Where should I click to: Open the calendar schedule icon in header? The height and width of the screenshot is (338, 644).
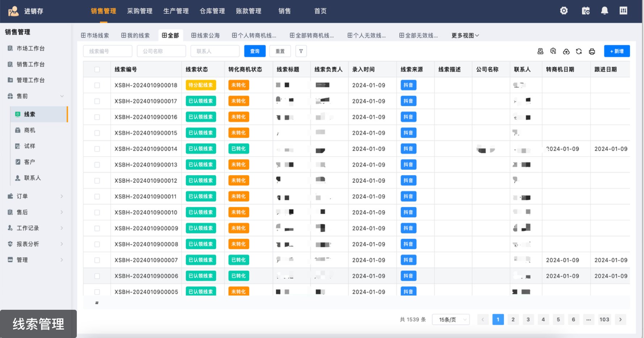[x=586, y=11]
